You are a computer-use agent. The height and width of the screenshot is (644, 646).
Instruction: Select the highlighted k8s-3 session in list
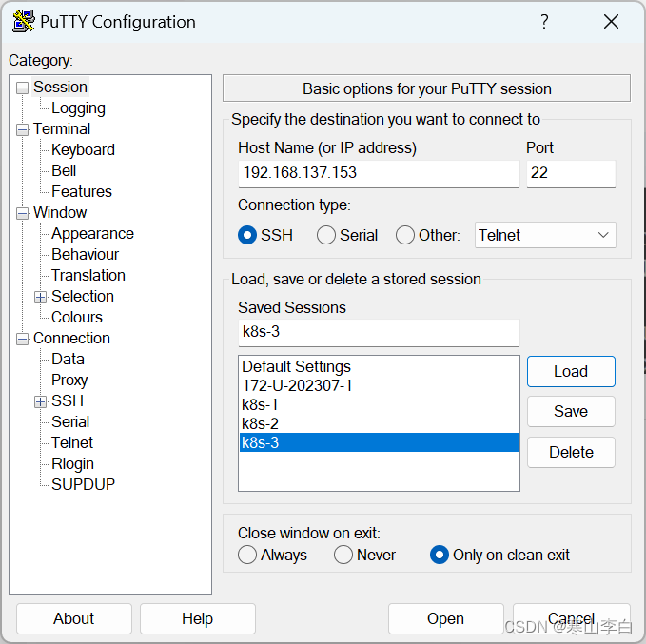coord(379,442)
